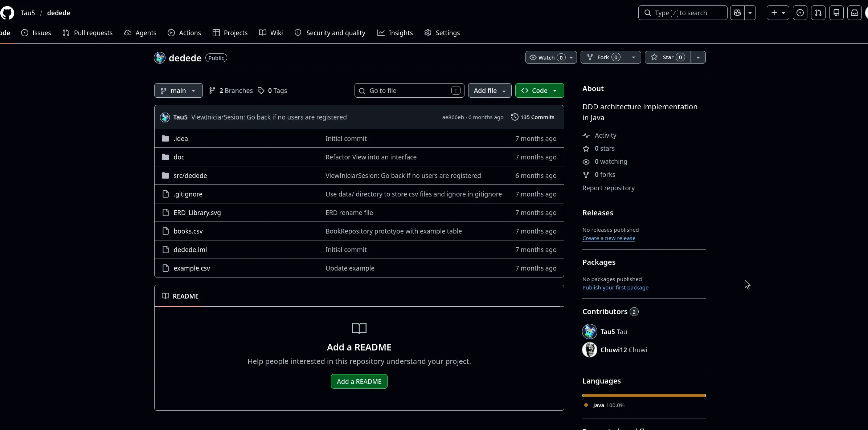This screenshot has width=868, height=430.
Task: Open the Issues tab
Action: [36, 33]
